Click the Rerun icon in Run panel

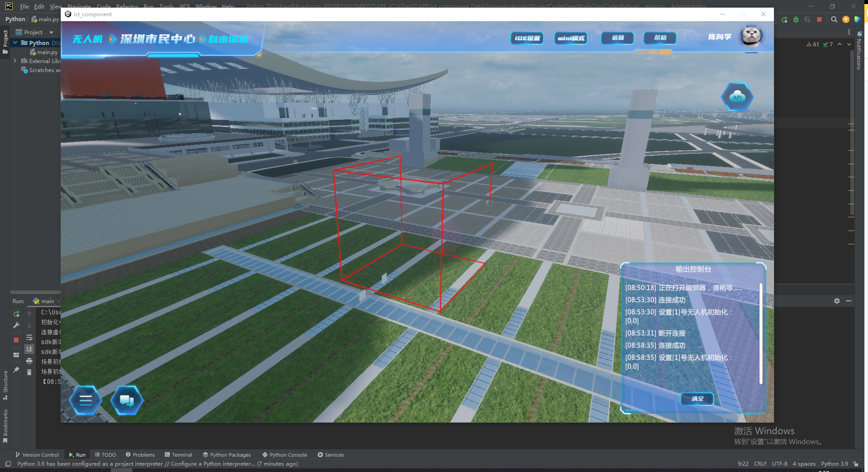(x=16, y=313)
